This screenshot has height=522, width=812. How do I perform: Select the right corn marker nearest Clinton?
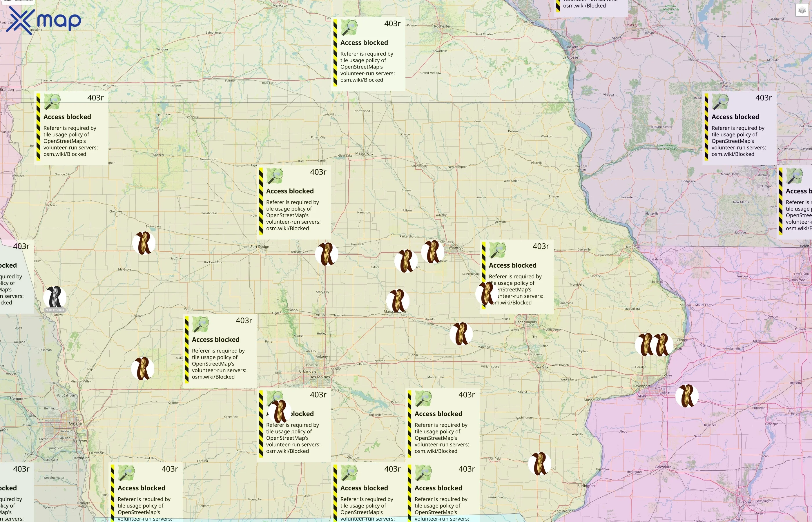[662, 345]
